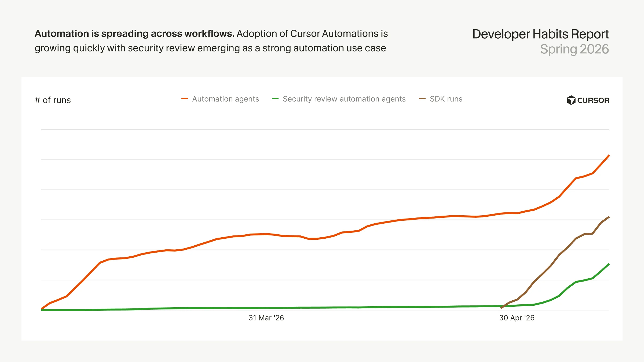Click the '31 Mar '26' axis date label

[266, 318]
